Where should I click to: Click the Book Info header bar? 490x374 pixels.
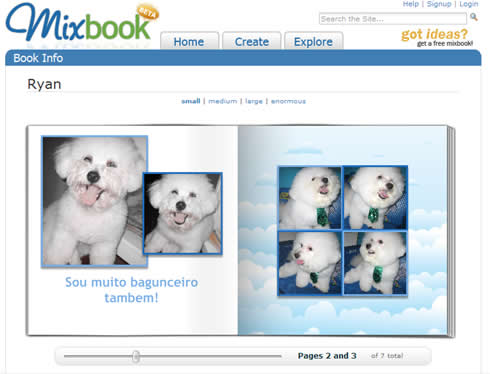coord(243,58)
